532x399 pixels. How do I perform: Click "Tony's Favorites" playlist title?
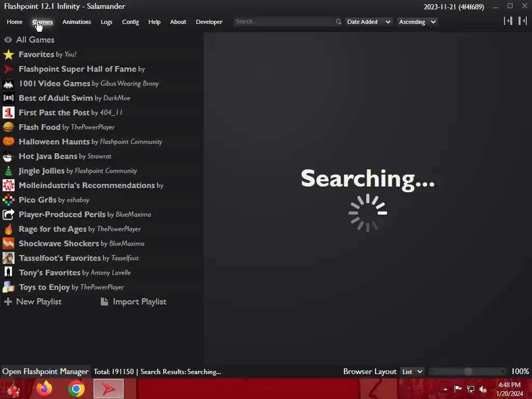49,272
